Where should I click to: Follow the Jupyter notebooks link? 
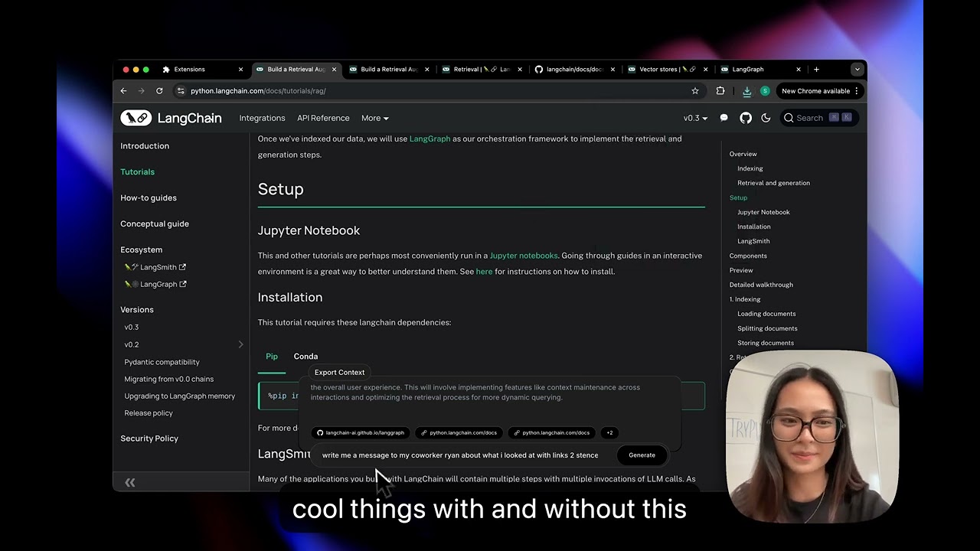coord(524,256)
